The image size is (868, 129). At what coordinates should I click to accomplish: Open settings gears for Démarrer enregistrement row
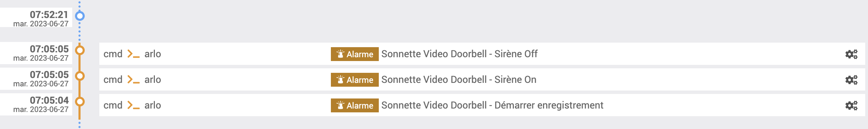(851, 105)
